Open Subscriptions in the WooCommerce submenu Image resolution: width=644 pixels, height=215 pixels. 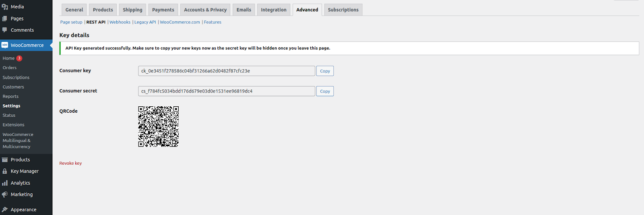point(16,77)
